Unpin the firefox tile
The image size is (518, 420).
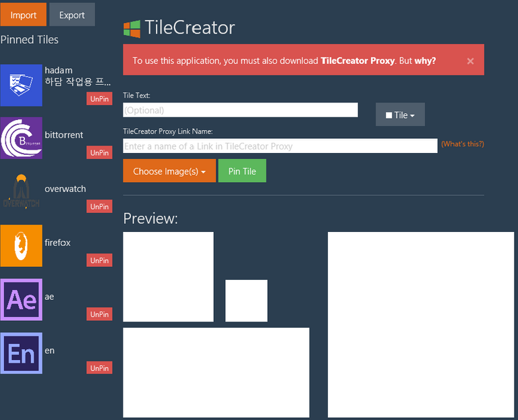click(99, 260)
